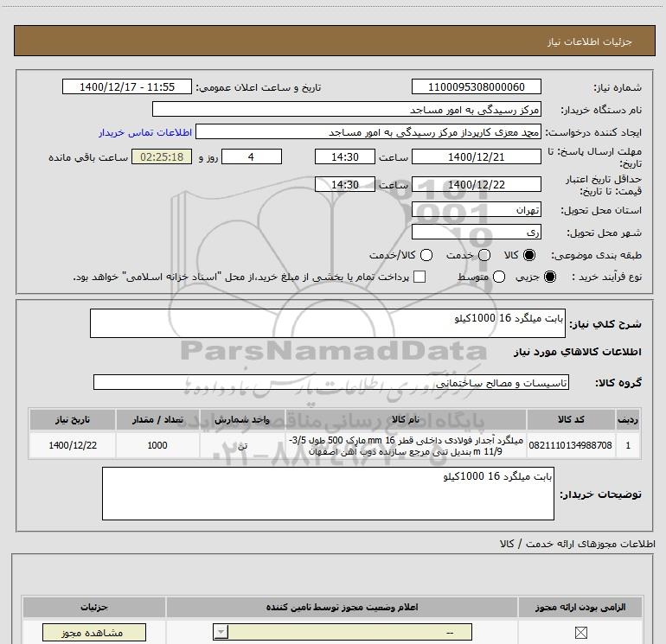666x644 pixels.
Task: Click the ایجاد کننده درخواست field
Action: [368, 132]
